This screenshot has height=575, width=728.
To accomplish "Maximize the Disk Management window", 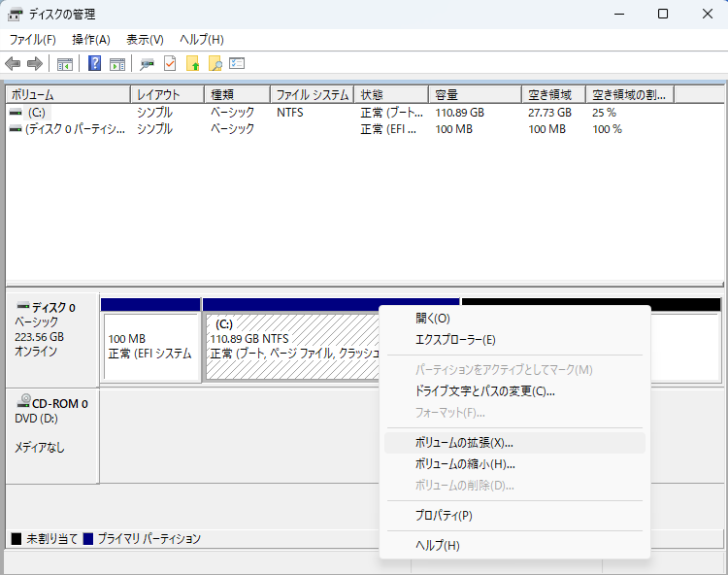I will [663, 14].
